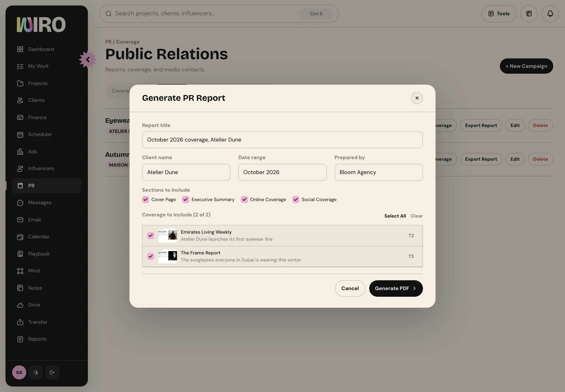The height and width of the screenshot is (392, 565).
Task: Click Generate PDF button
Action: click(396, 288)
